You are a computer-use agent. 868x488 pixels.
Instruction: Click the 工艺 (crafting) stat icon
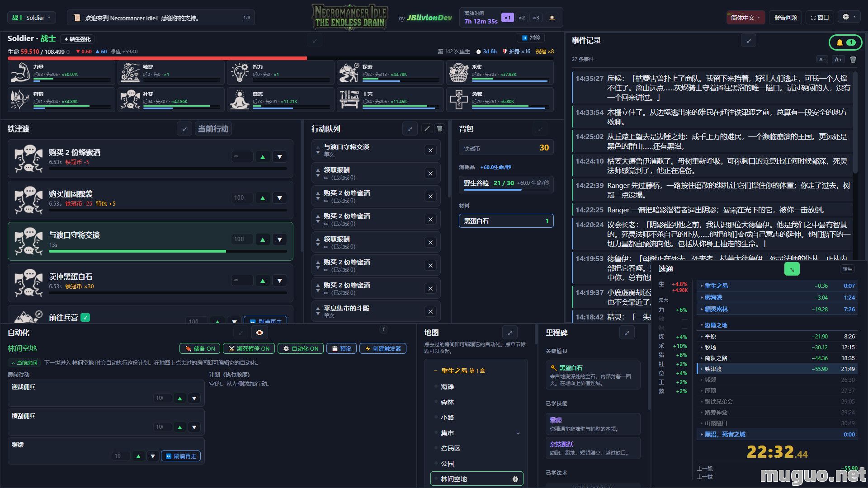pos(349,99)
